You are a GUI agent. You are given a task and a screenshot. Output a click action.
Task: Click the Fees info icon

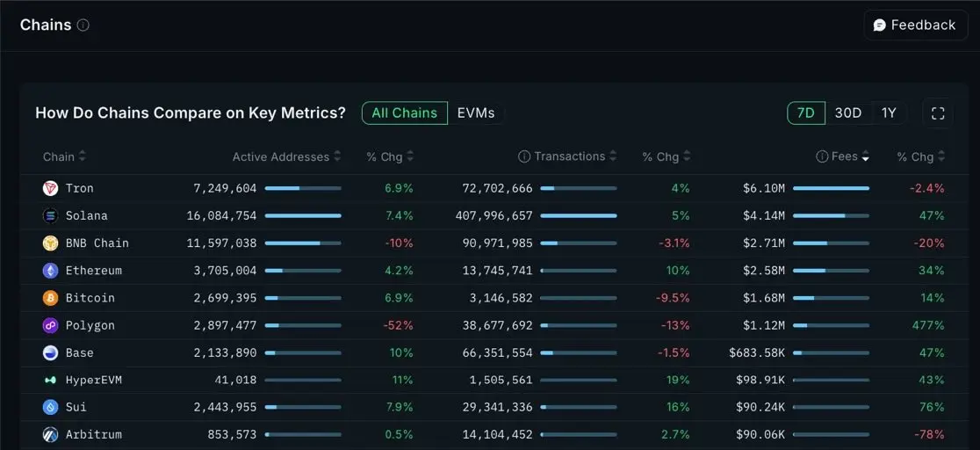click(x=822, y=156)
